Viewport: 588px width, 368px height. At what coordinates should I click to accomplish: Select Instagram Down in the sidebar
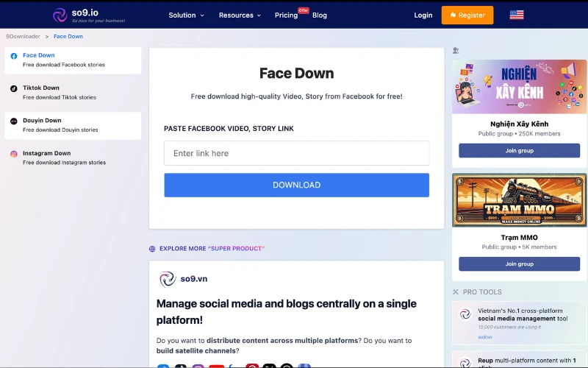coord(73,158)
